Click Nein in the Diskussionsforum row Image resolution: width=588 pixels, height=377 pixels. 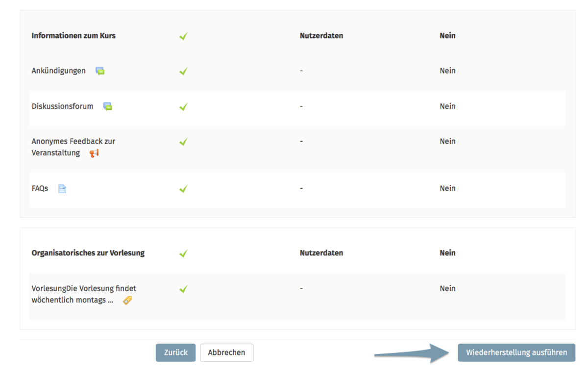click(447, 106)
